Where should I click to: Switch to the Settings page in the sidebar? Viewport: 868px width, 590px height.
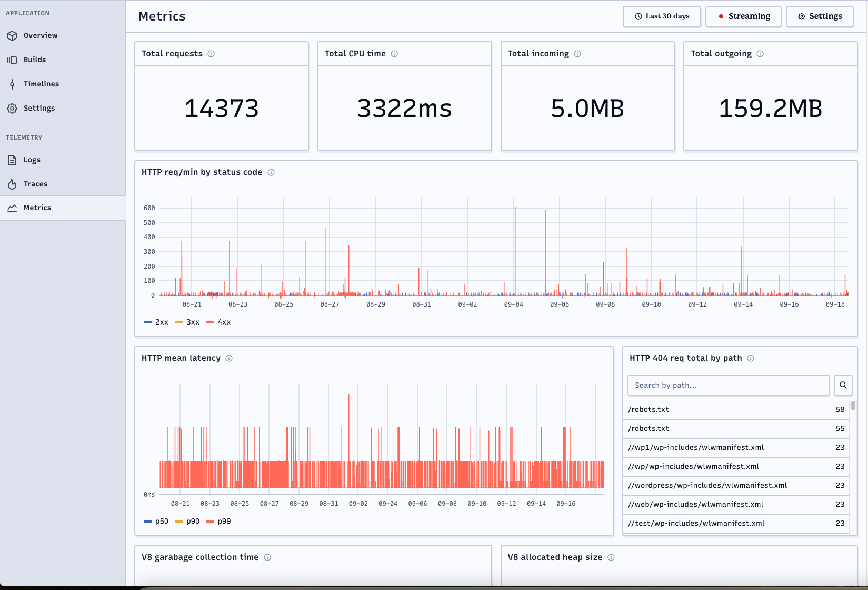point(12,108)
